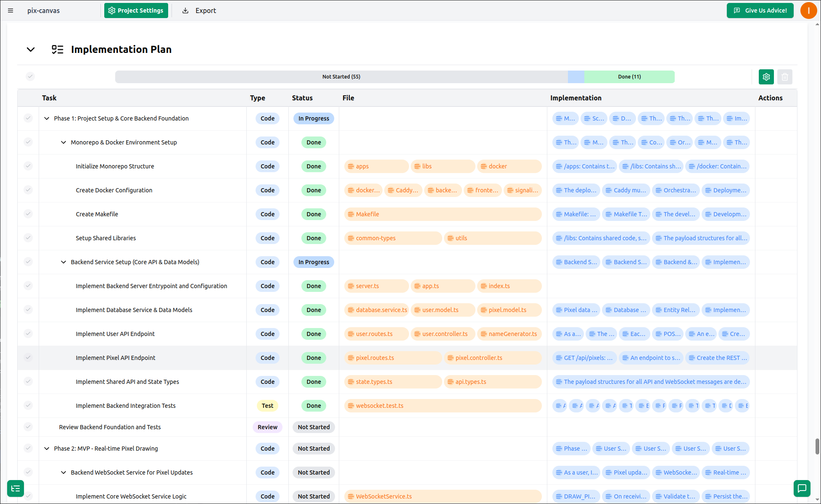Click the Makefile file chip

coord(367,214)
